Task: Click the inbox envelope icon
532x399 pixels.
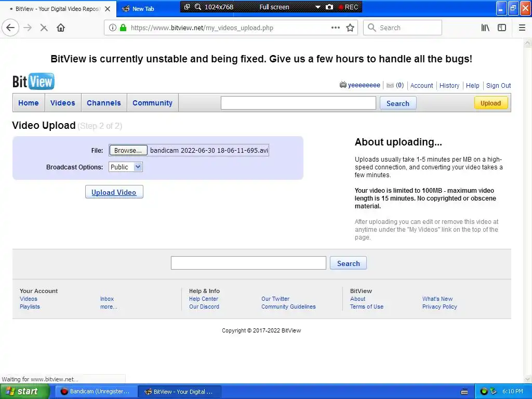Action: coord(390,86)
